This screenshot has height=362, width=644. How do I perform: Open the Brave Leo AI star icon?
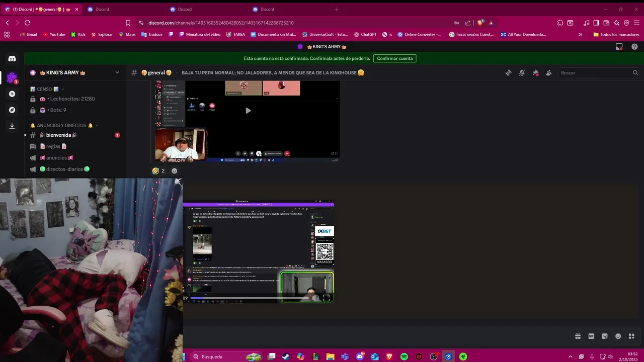[616, 23]
